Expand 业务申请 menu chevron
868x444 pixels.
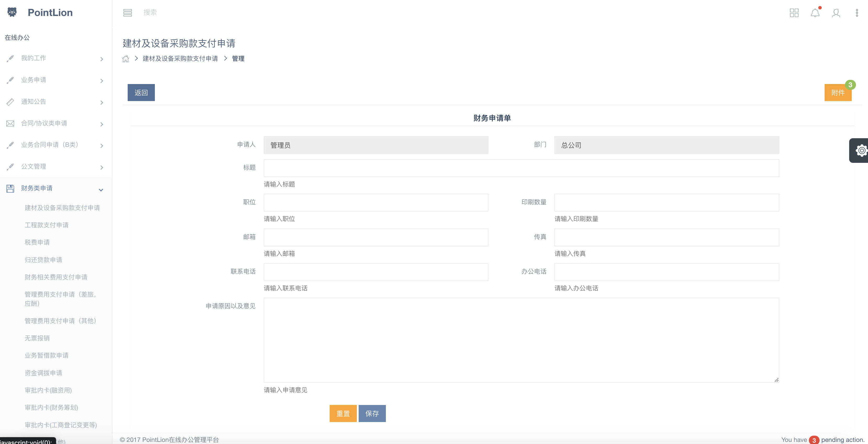(102, 81)
